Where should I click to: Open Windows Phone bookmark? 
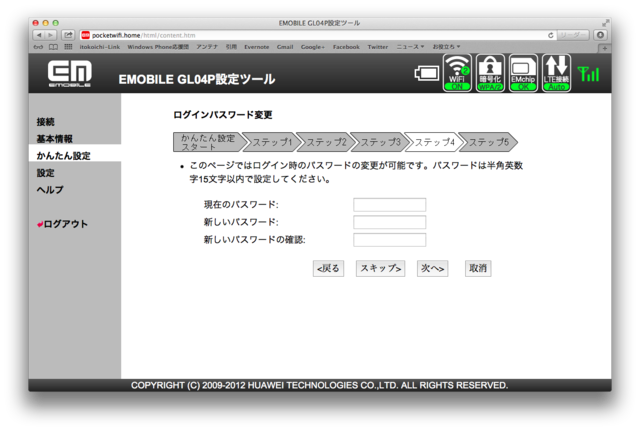(x=158, y=47)
